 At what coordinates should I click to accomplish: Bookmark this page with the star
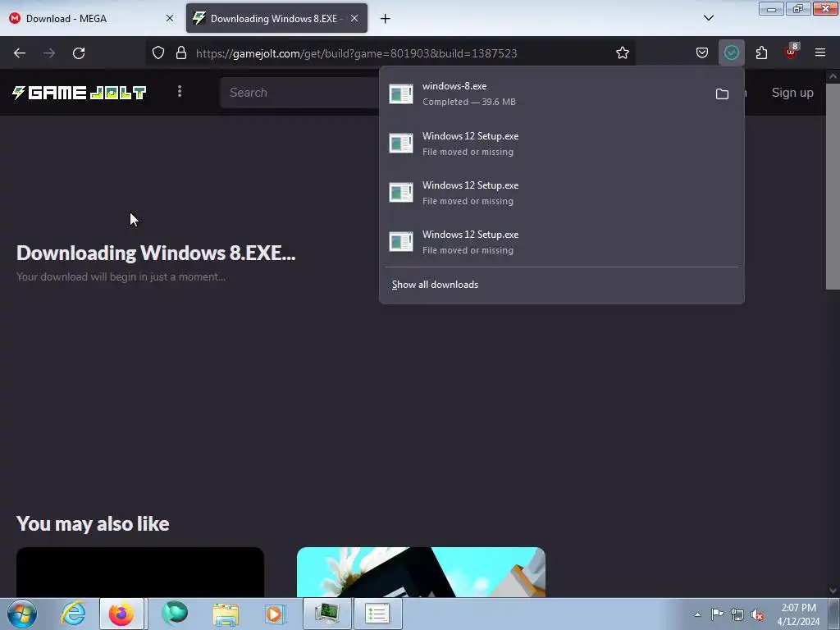[x=622, y=52]
